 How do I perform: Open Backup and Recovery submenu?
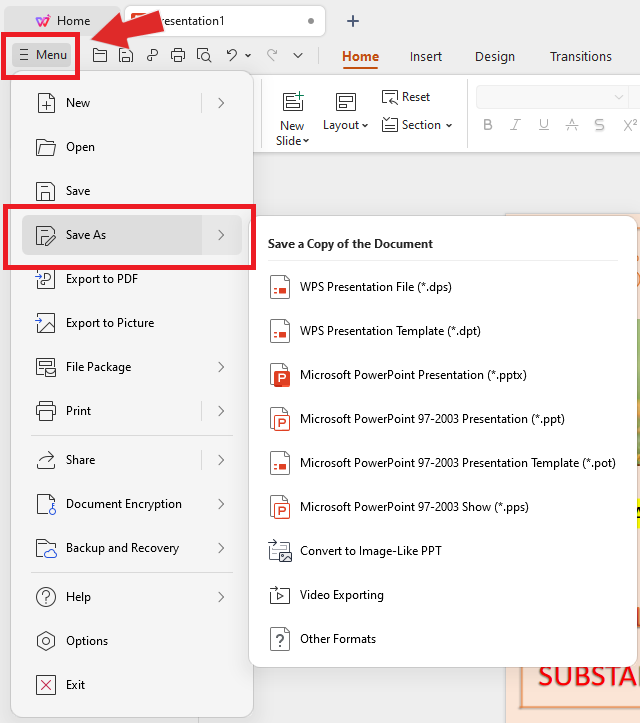132,548
